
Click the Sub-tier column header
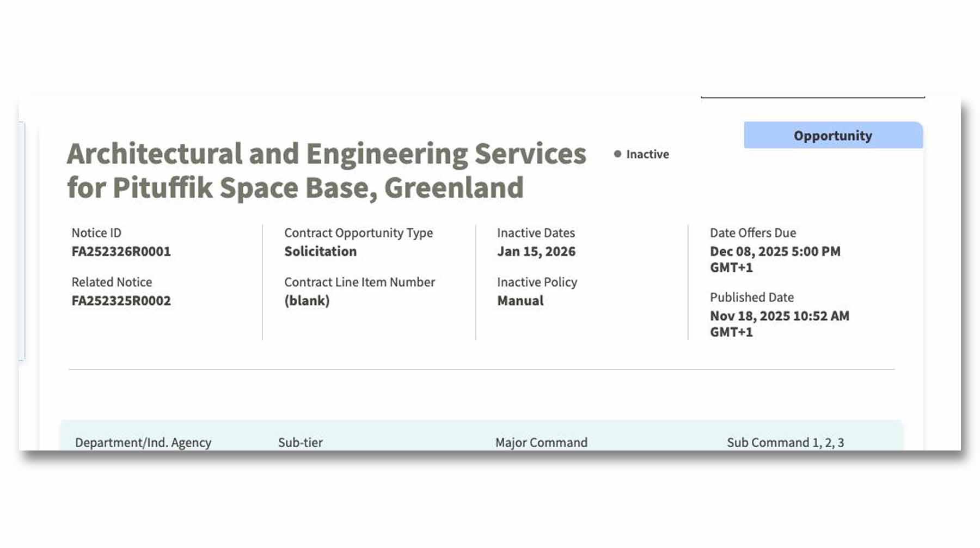pos(300,442)
